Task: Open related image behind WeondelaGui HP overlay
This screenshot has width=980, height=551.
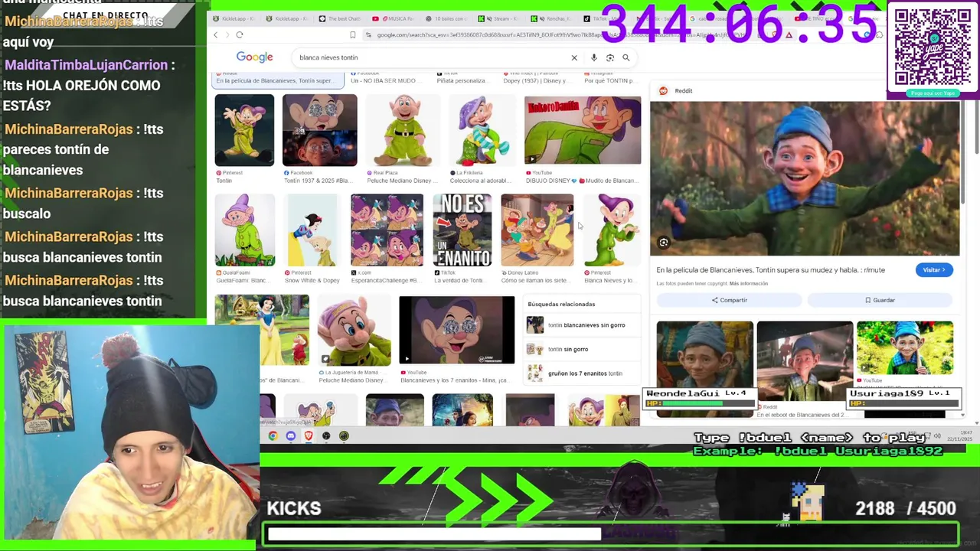Action: [x=704, y=369]
